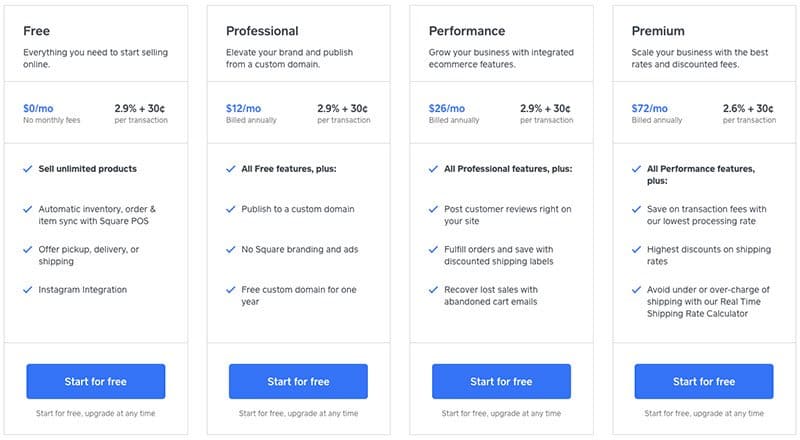
Task: Select the Premium plan heading
Action: click(658, 31)
